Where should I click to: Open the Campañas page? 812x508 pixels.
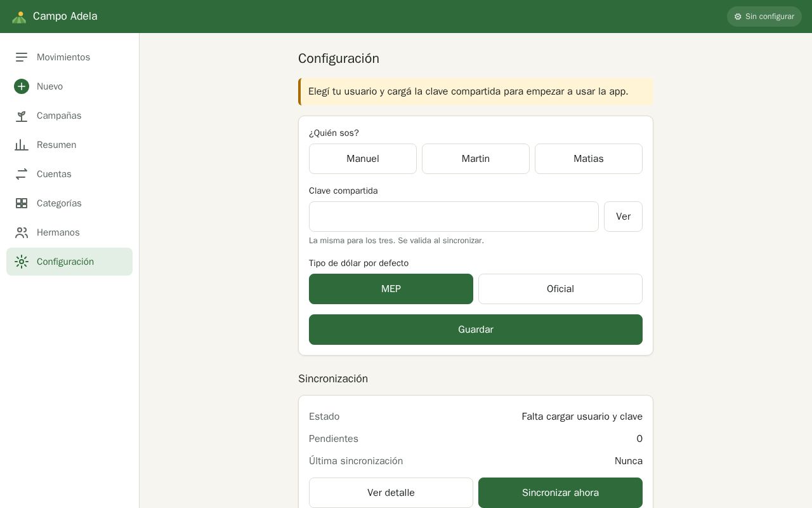(x=69, y=116)
